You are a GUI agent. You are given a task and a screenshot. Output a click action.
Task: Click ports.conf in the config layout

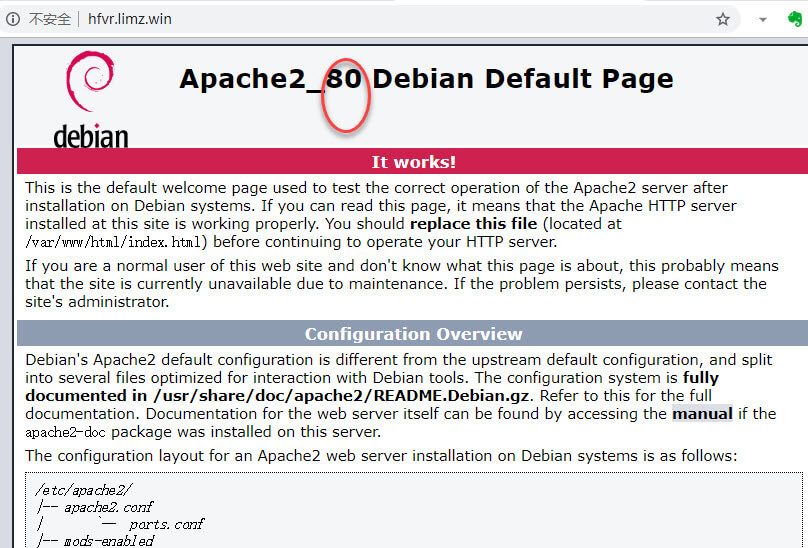pyautogui.click(x=166, y=524)
